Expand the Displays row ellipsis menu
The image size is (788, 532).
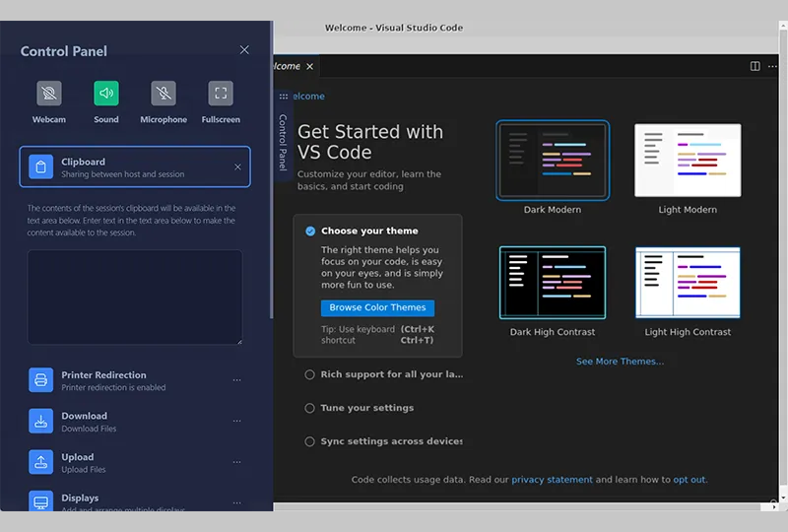236,502
